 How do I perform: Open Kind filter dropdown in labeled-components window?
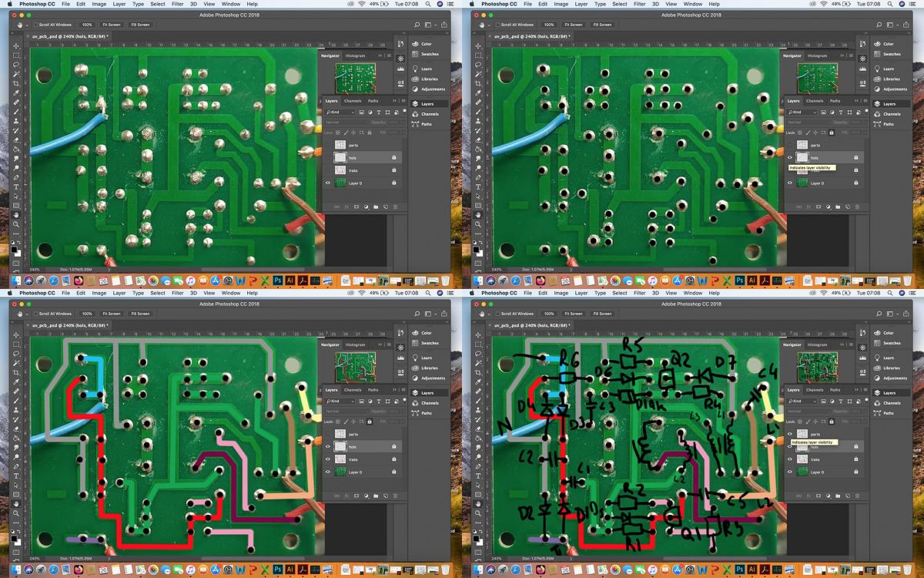802,401
